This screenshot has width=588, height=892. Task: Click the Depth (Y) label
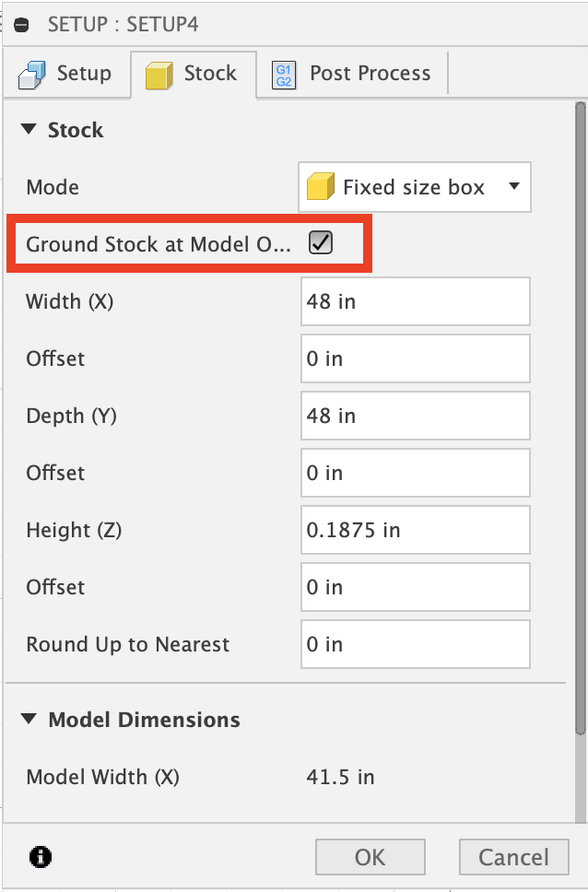[71, 416]
